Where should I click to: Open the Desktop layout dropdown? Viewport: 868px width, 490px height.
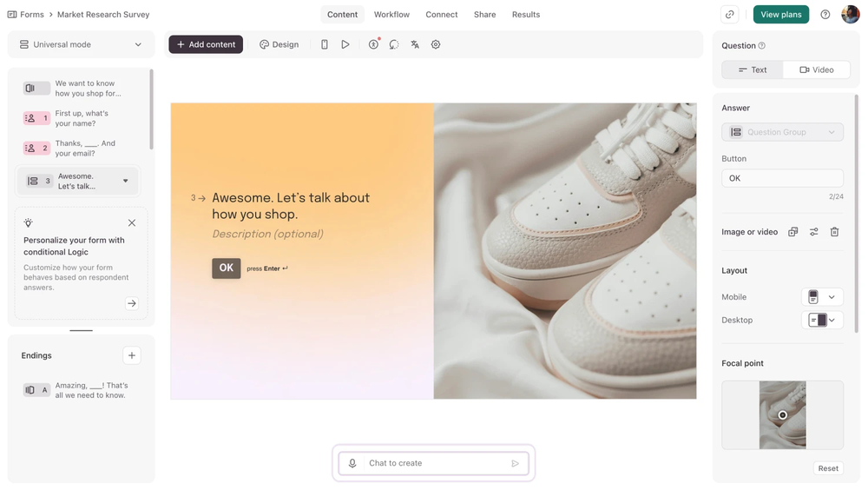point(822,320)
